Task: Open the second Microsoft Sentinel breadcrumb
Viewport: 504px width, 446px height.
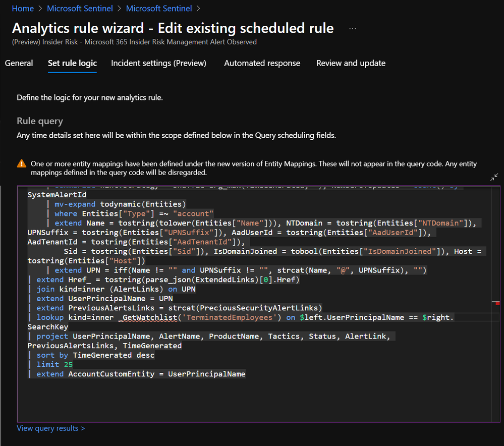Action: point(159,9)
